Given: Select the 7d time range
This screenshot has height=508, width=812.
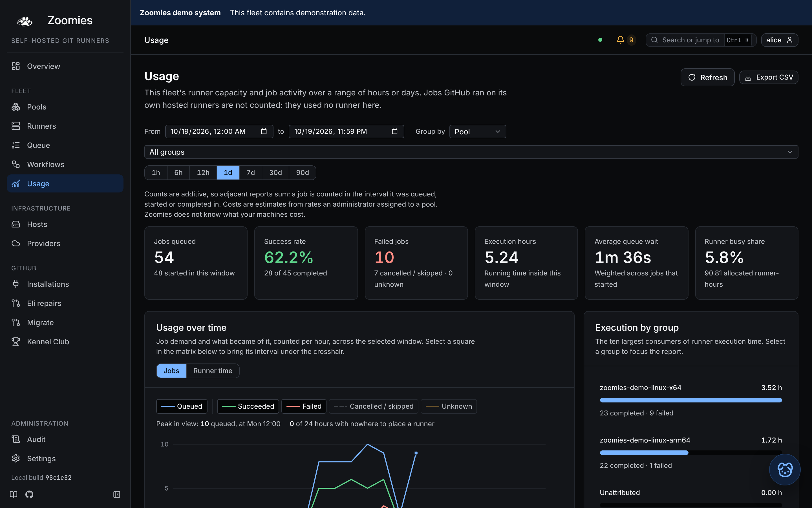Looking at the screenshot, I should click(251, 173).
